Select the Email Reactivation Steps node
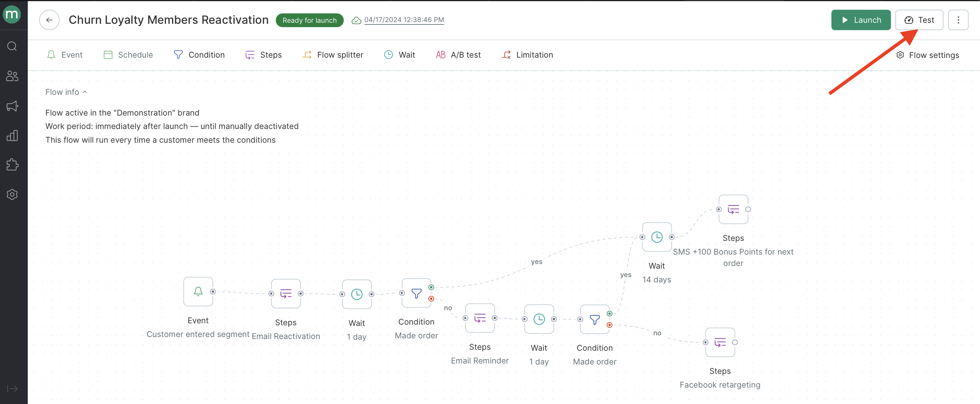Image resolution: width=980 pixels, height=404 pixels. click(x=286, y=293)
